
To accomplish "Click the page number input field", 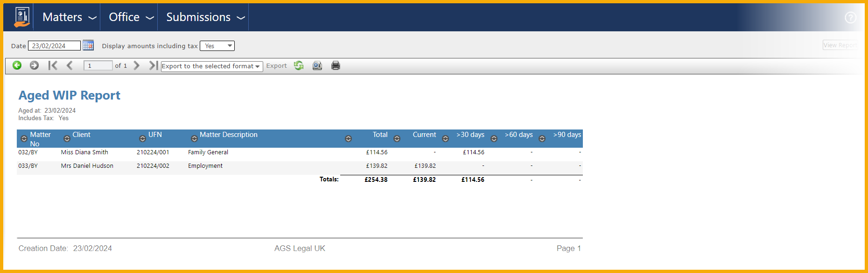I will (98, 65).
